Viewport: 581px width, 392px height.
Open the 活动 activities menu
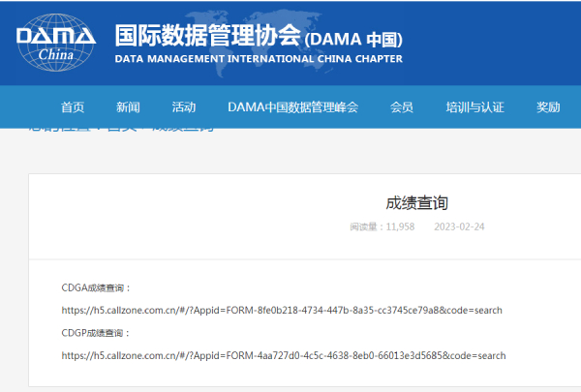(183, 107)
